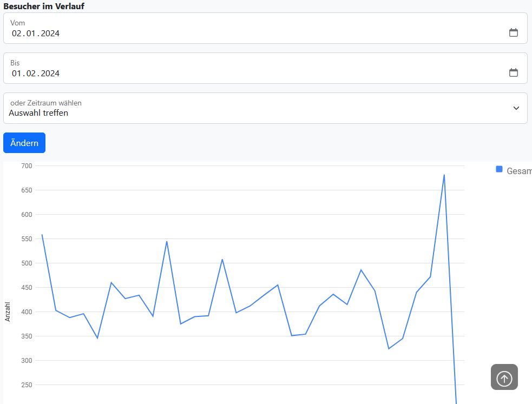The image size is (532, 404).
Task: Click the Gesamt legend label text
Action: [x=518, y=171]
